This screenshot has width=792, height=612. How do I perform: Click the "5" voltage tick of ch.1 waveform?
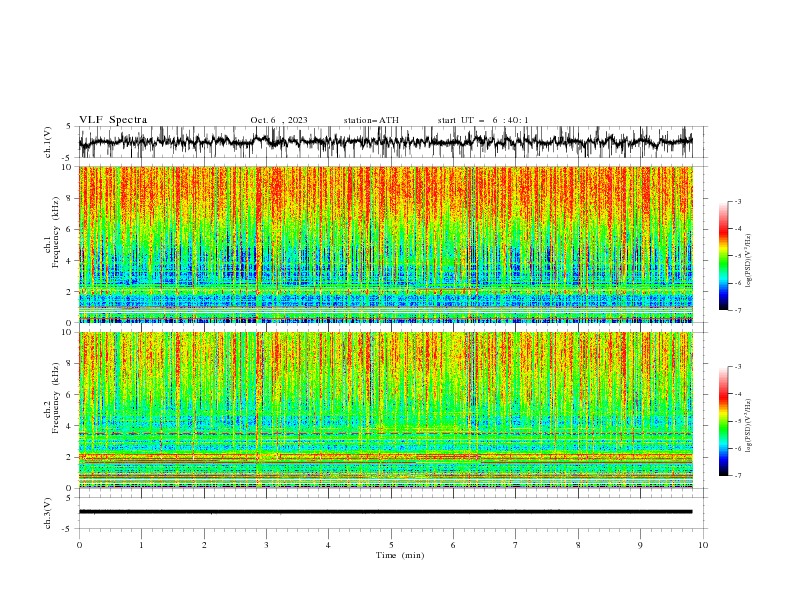(69, 126)
